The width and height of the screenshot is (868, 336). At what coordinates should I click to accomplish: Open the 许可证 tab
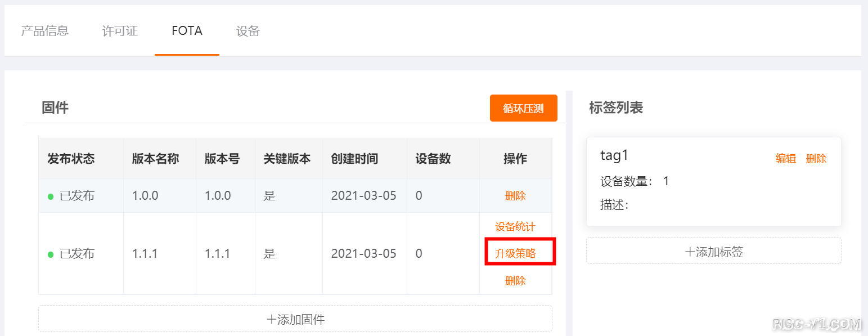(x=120, y=31)
